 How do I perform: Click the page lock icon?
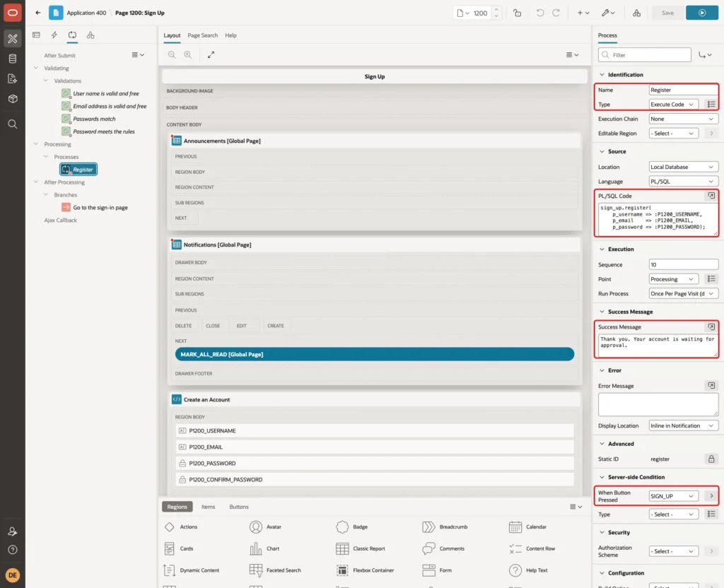point(517,13)
